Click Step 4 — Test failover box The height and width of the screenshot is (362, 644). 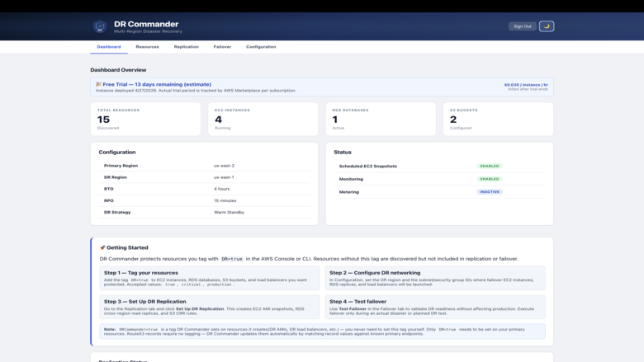435,307
